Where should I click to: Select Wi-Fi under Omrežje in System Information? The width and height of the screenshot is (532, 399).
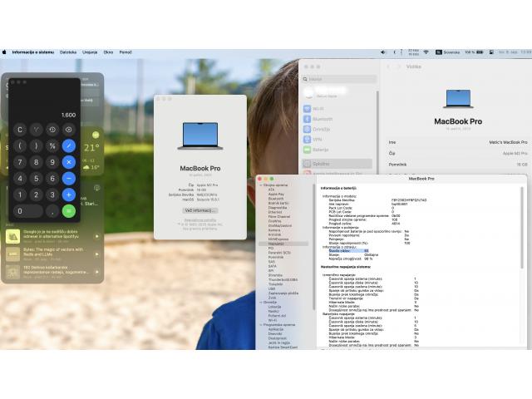point(273,320)
